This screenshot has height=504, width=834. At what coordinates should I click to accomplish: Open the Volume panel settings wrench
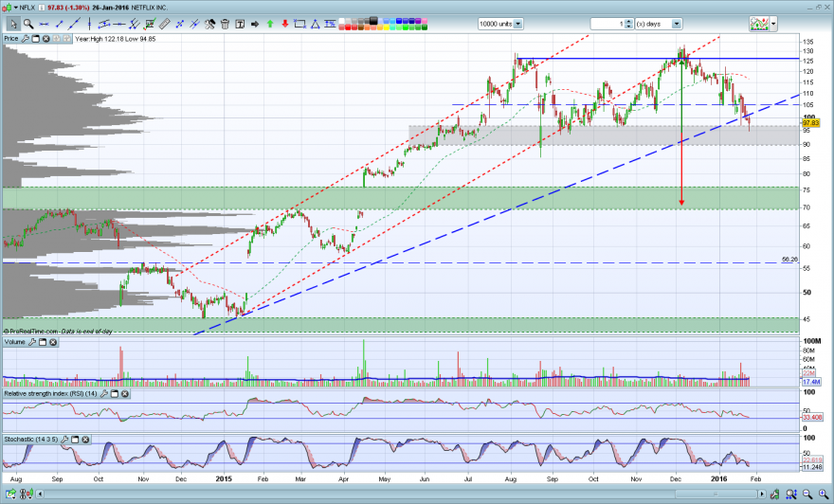pos(32,342)
